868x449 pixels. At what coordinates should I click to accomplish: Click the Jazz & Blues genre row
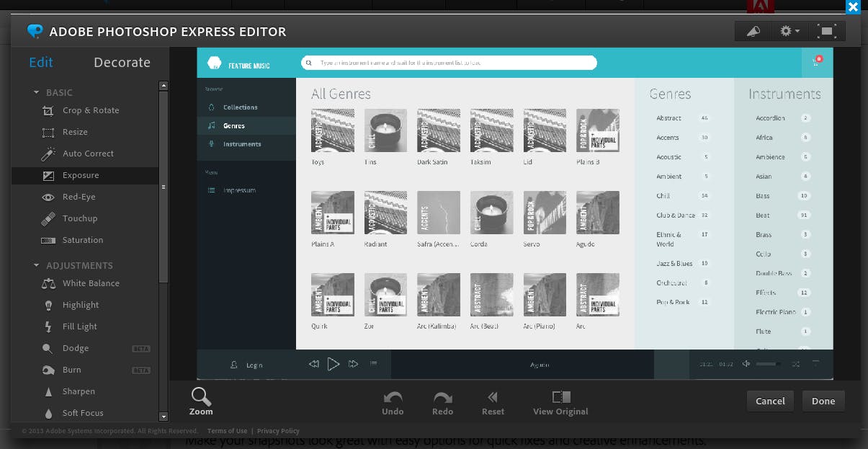(x=683, y=263)
